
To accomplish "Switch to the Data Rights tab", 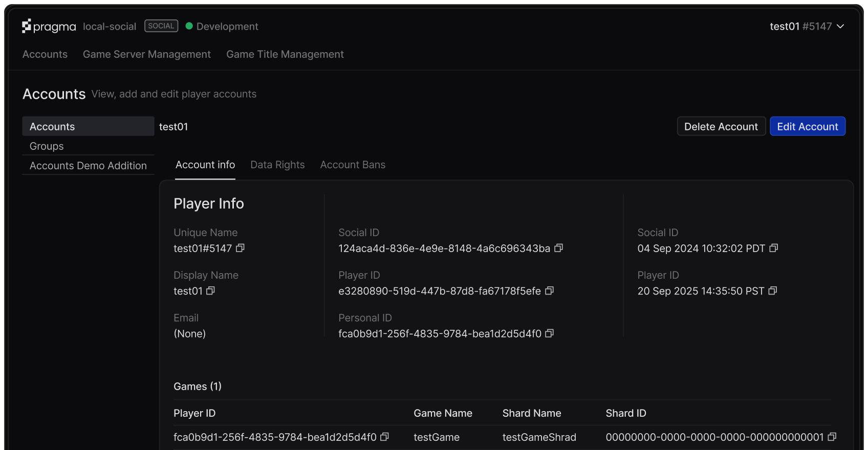I will pyautogui.click(x=277, y=165).
